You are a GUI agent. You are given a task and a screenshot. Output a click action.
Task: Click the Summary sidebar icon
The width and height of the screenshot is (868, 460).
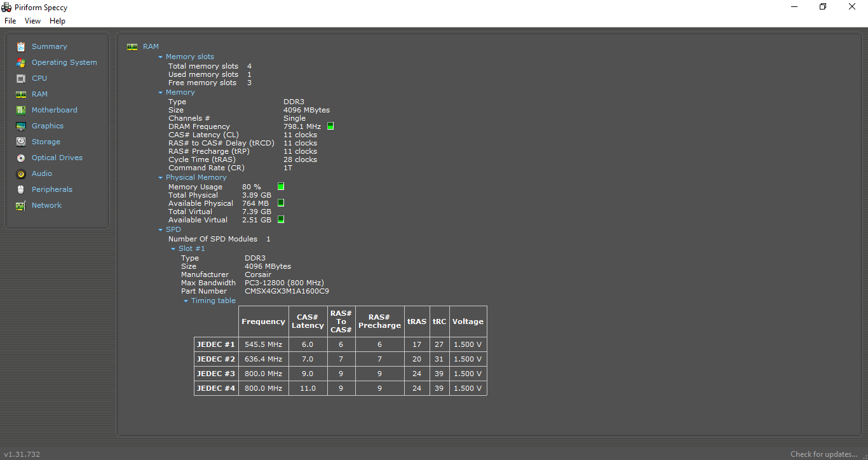(21, 46)
